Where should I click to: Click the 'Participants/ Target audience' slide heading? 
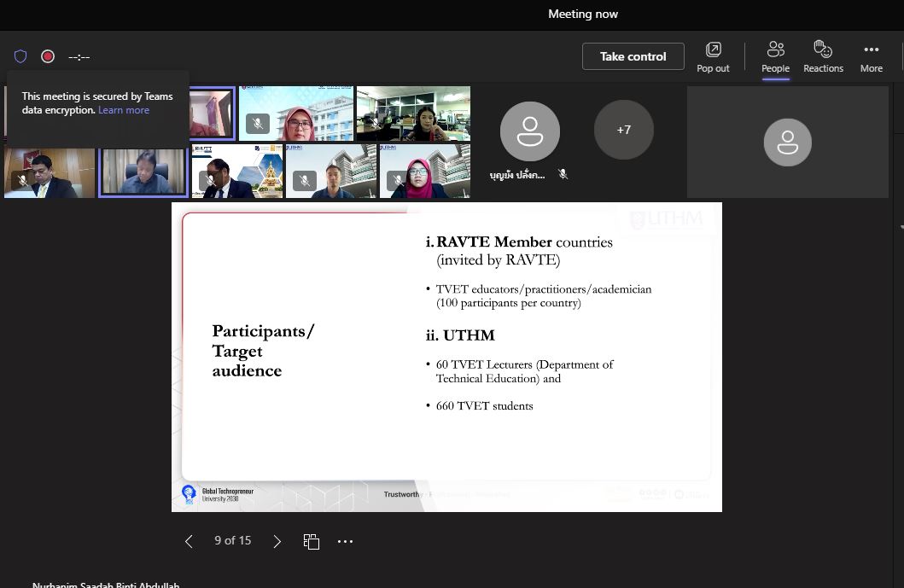pyautogui.click(x=264, y=351)
